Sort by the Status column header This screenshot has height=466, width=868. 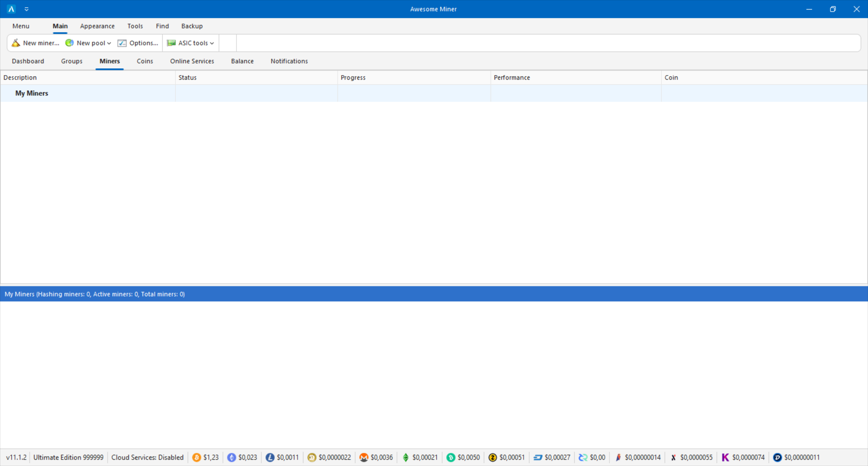coord(256,78)
